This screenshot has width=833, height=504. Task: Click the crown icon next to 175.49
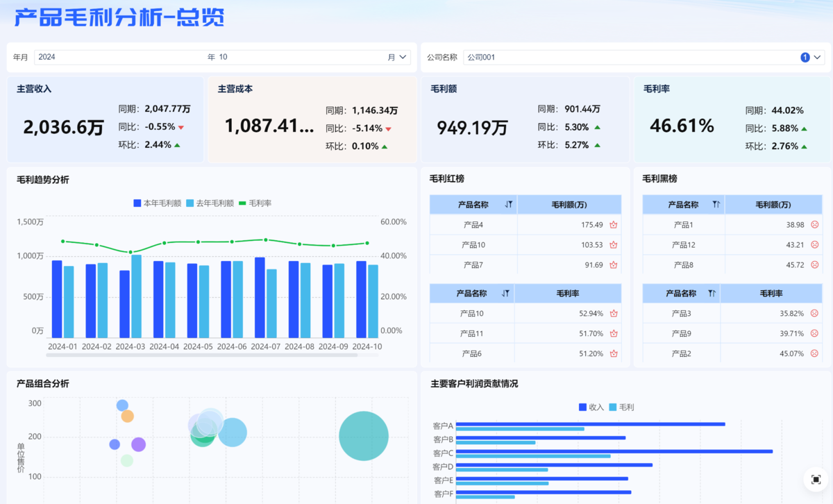614,225
